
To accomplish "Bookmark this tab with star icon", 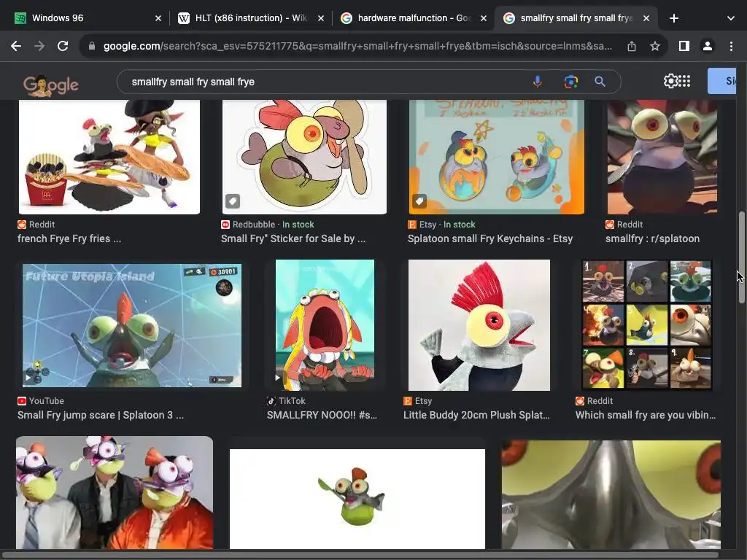I will pyautogui.click(x=655, y=46).
